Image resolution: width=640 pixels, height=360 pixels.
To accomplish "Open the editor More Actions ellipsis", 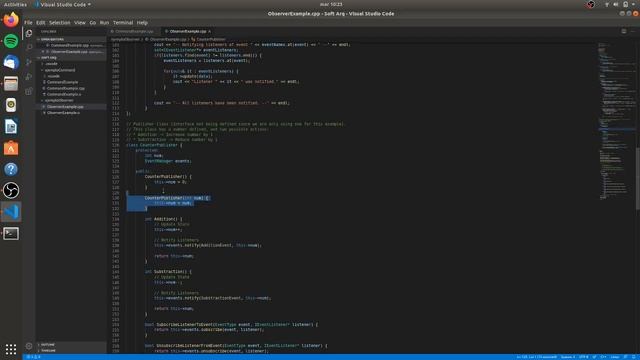I will [633, 31].
